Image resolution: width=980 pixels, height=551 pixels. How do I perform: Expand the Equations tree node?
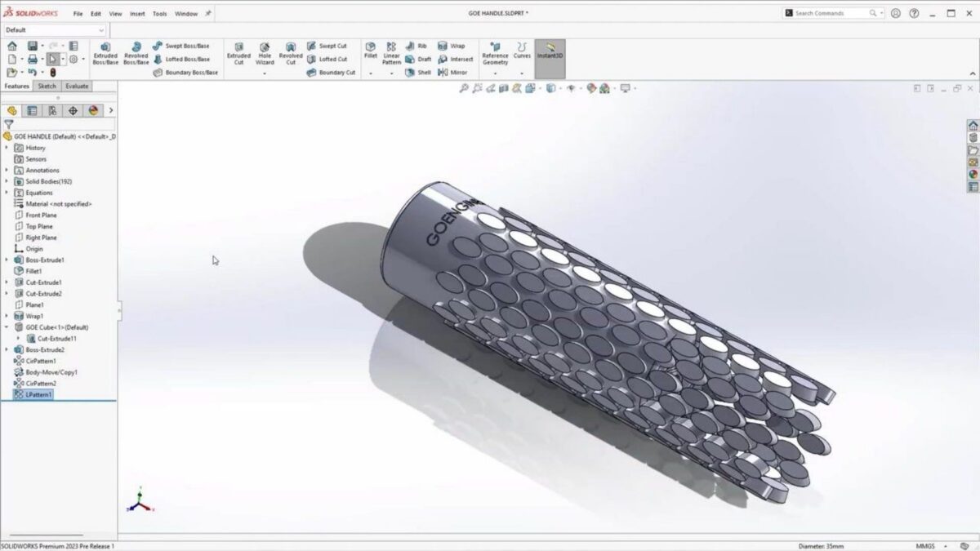(x=7, y=193)
